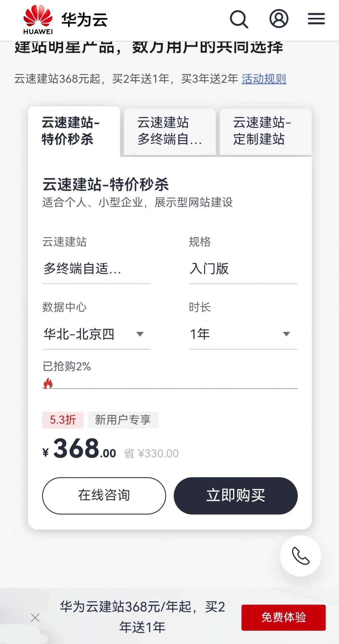339x644 pixels.
Task: Dismiss the bottom promotion banner
Action: coord(35,618)
